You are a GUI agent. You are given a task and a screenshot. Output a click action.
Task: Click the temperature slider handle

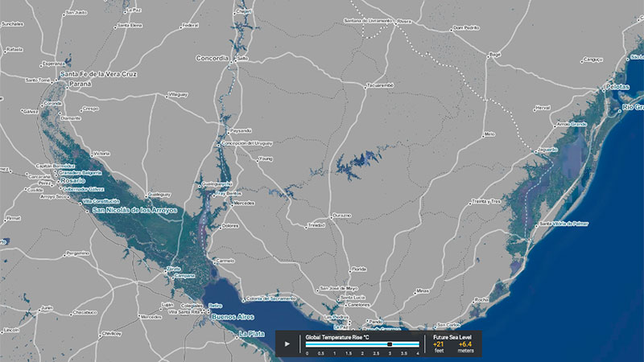(x=390, y=343)
